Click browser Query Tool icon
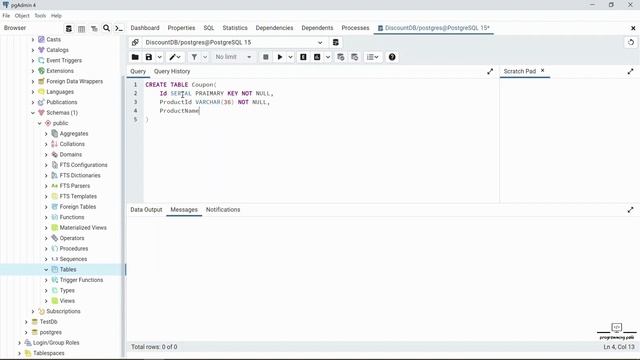The width and height of the screenshot is (640, 360). (69, 28)
